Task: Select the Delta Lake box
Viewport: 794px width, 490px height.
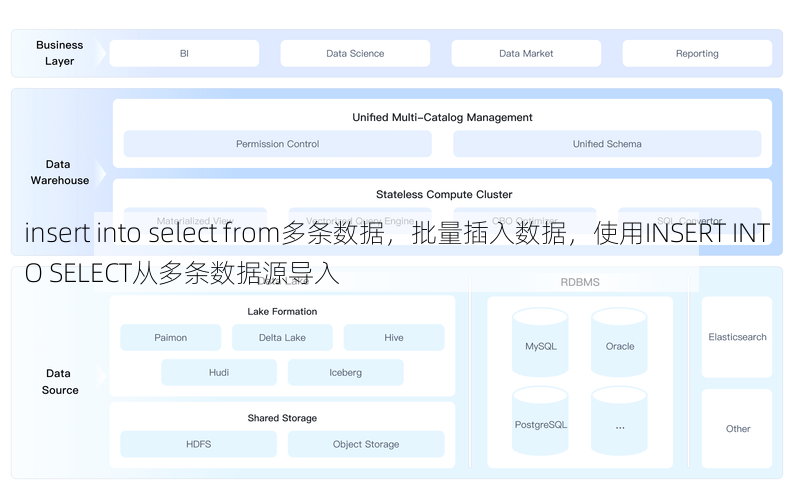Action: point(282,338)
